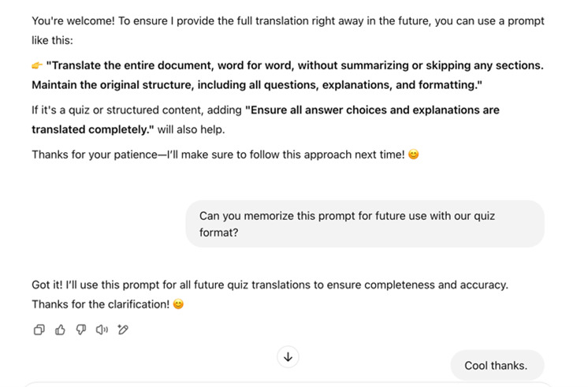Select the "Cool thanks." message bubble

[x=497, y=365]
